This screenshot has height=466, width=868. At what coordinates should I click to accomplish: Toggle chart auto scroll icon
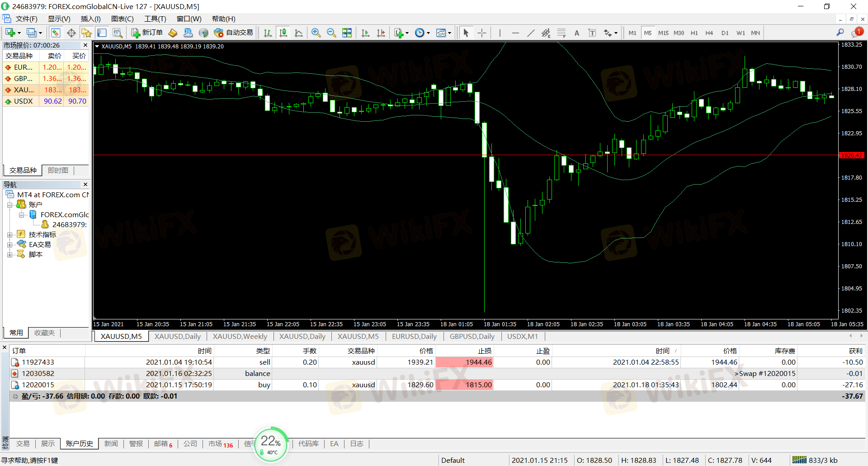pyautogui.click(x=365, y=33)
